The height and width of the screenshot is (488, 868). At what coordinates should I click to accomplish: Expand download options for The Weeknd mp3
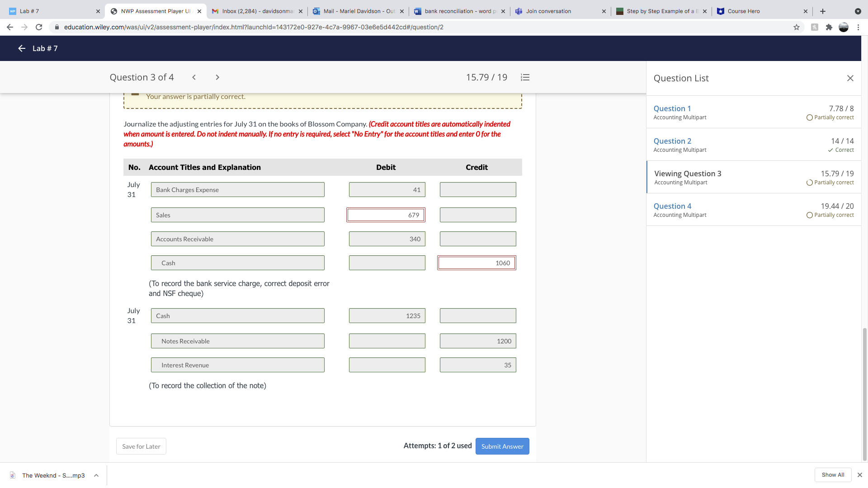96,475
